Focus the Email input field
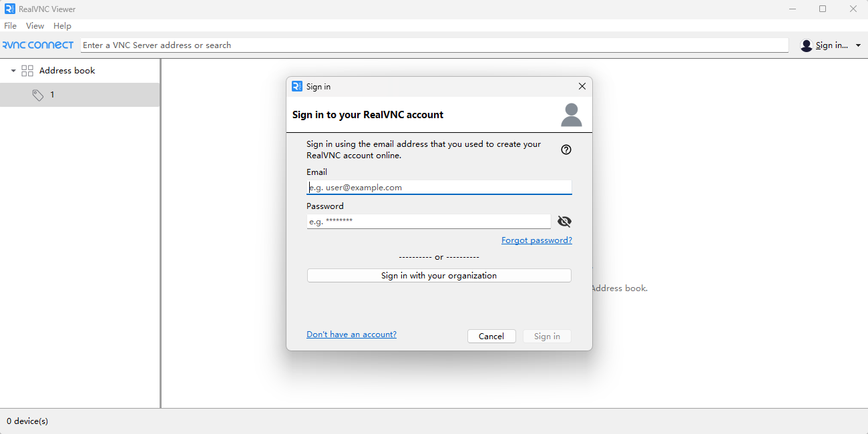This screenshot has height=434, width=868. [x=439, y=188]
